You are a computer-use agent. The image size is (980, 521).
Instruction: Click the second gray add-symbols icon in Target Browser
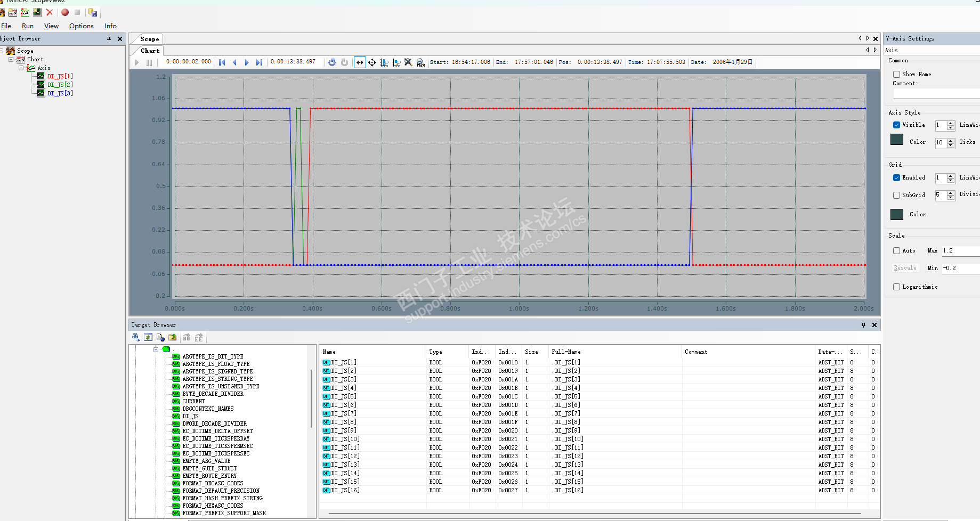point(199,337)
